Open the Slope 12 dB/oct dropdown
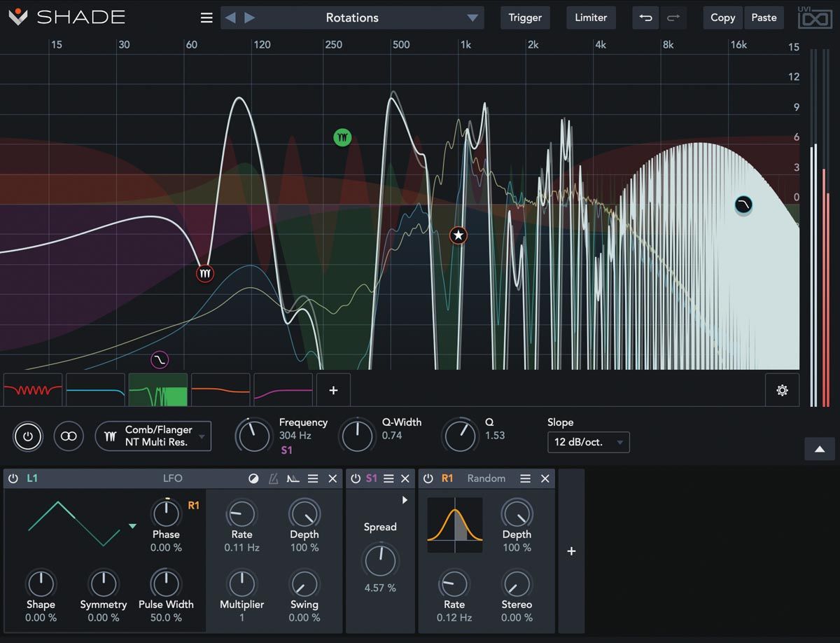Image resolution: width=840 pixels, height=643 pixels. tap(588, 442)
